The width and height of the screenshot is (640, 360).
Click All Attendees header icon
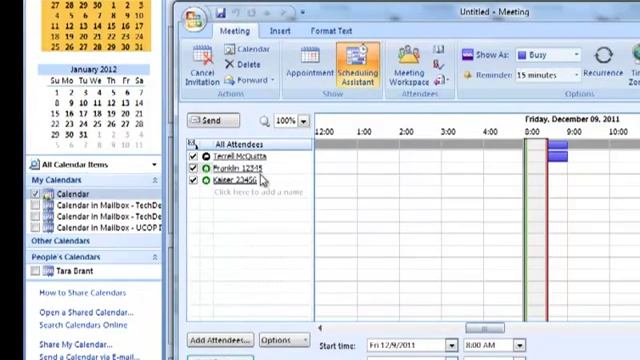coord(192,144)
